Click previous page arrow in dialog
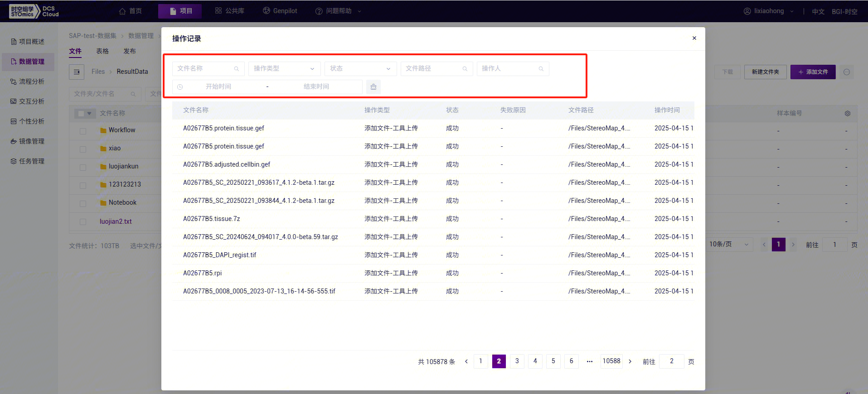The image size is (868, 394). [466, 361]
